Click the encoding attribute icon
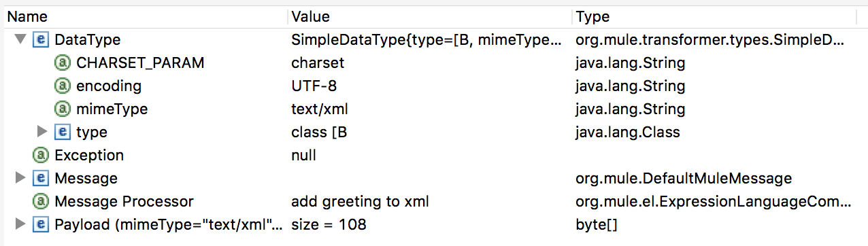868x246 pixels. (x=62, y=86)
